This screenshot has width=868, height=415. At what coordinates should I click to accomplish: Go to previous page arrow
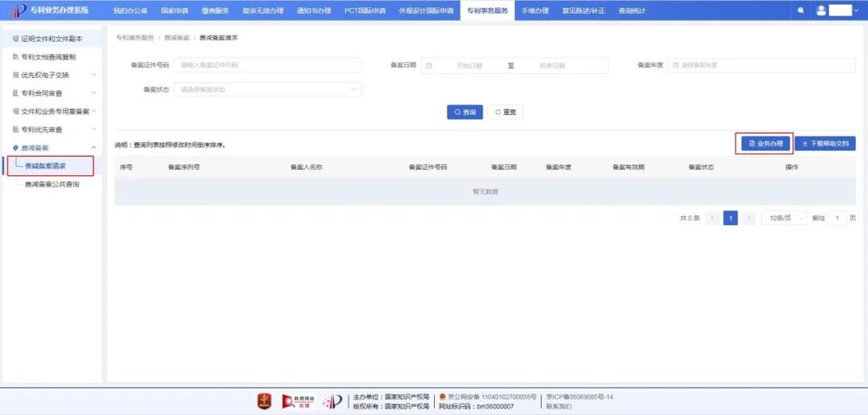(712, 218)
